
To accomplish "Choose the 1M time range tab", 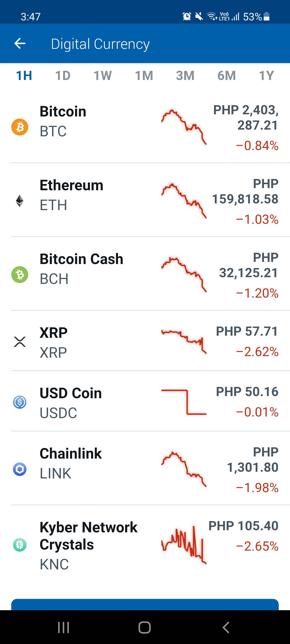I will tap(144, 75).
